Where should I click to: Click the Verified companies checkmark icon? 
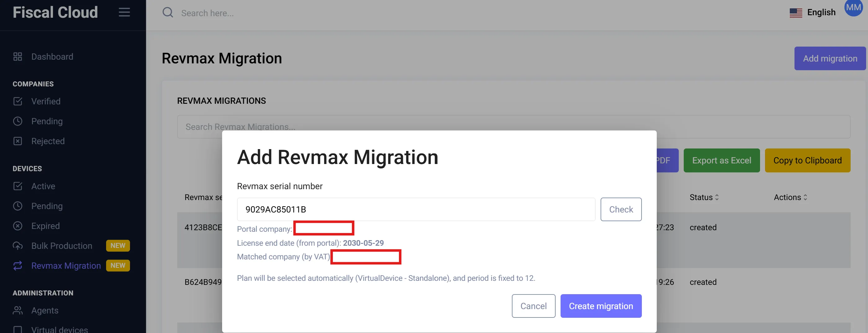click(x=17, y=101)
